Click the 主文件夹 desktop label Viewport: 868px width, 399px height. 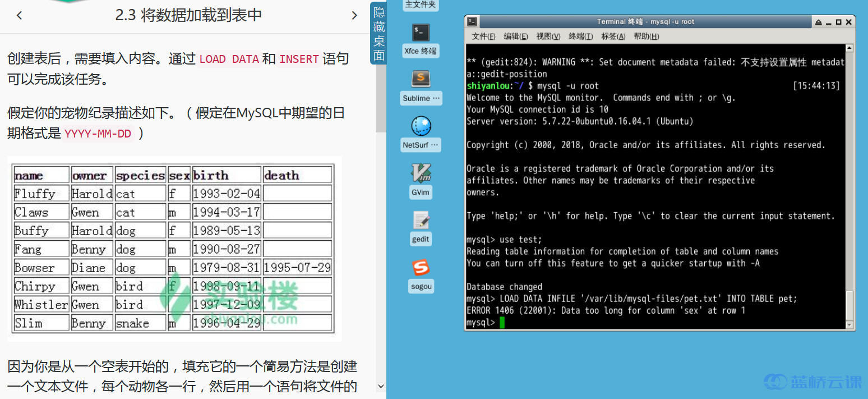[421, 4]
